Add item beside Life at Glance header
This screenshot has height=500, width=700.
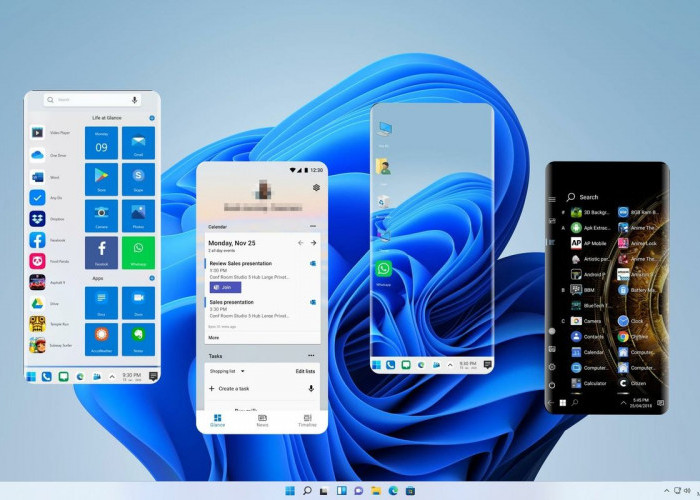(x=152, y=118)
